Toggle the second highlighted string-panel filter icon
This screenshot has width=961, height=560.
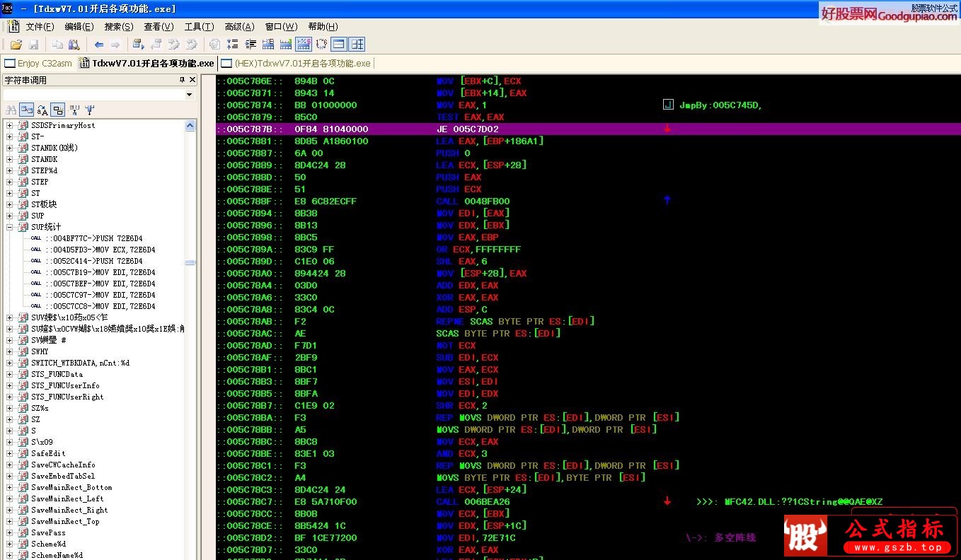tap(58, 110)
